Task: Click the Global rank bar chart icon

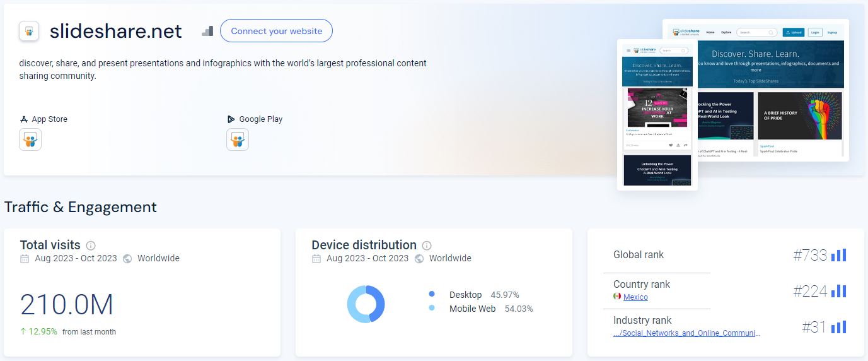Action: [x=838, y=255]
